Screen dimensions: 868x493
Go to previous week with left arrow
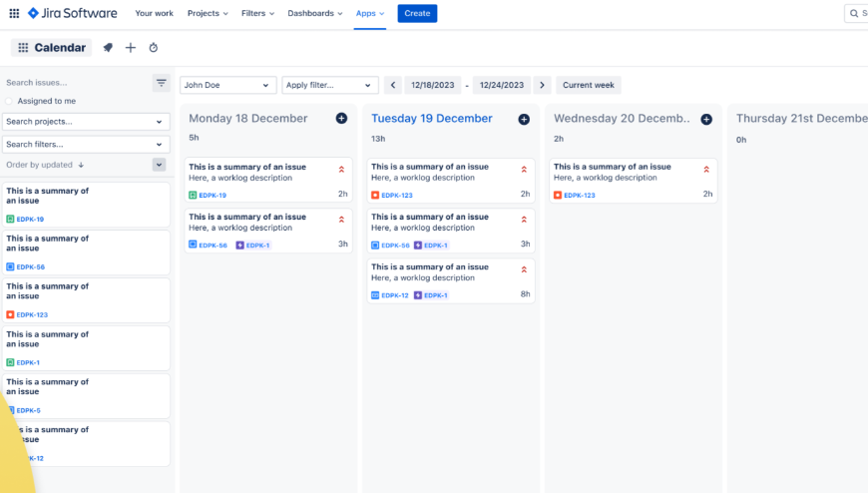tap(393, 86)
